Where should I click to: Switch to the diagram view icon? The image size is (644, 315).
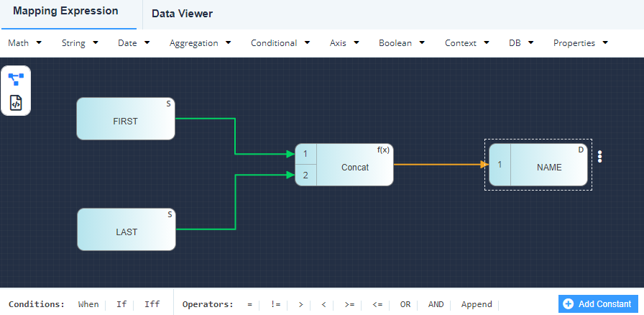(x=16, y=78)
